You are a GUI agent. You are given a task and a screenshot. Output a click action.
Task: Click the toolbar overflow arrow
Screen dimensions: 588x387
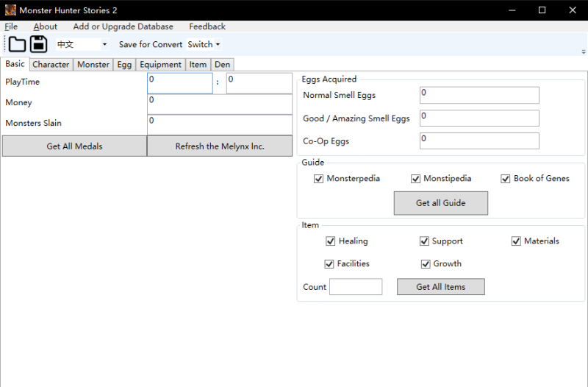coord(584,52)
